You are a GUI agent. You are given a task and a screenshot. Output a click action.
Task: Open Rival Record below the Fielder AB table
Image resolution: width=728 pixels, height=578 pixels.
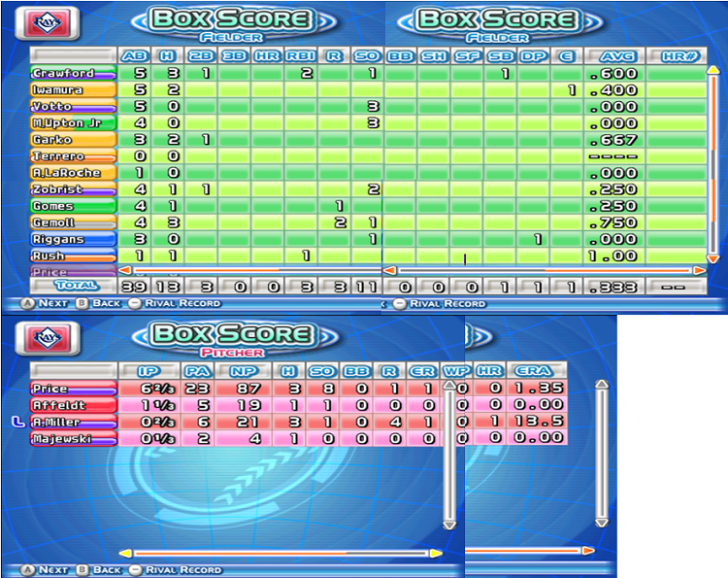175,303
